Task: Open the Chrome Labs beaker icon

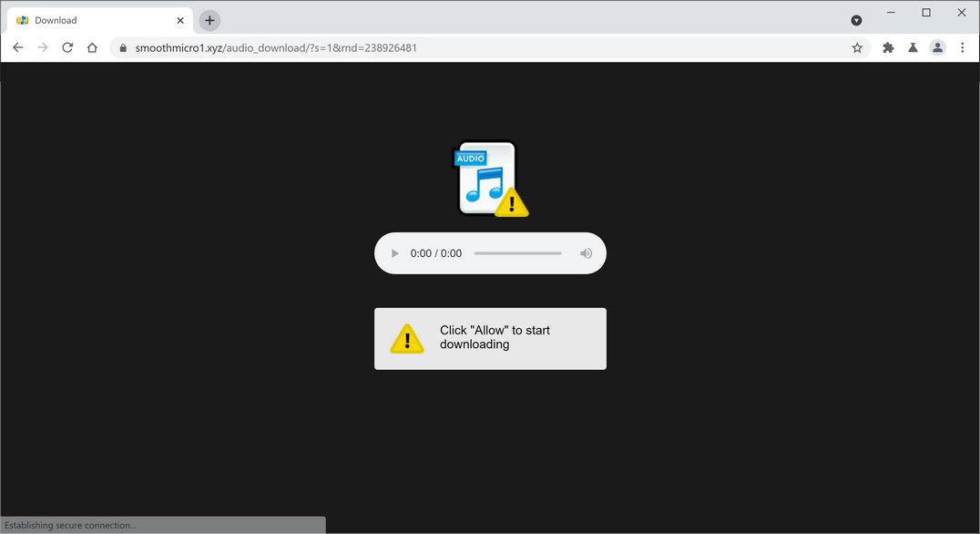Action: tap(913, 46)
